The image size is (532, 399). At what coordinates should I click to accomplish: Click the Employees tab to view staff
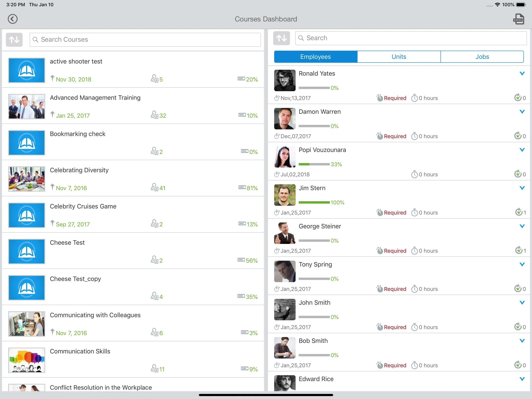tap(316, 56)
